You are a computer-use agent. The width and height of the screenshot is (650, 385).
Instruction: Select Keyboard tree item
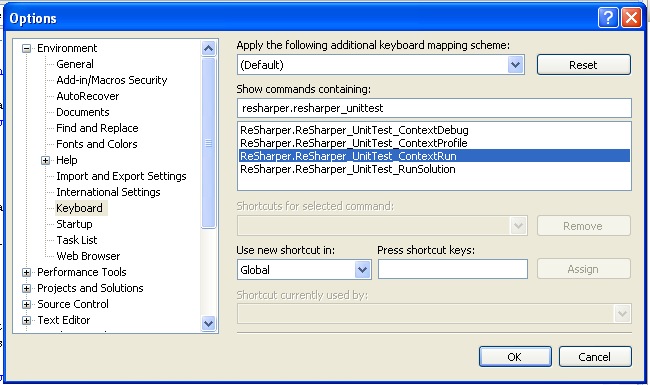point(80,208)
